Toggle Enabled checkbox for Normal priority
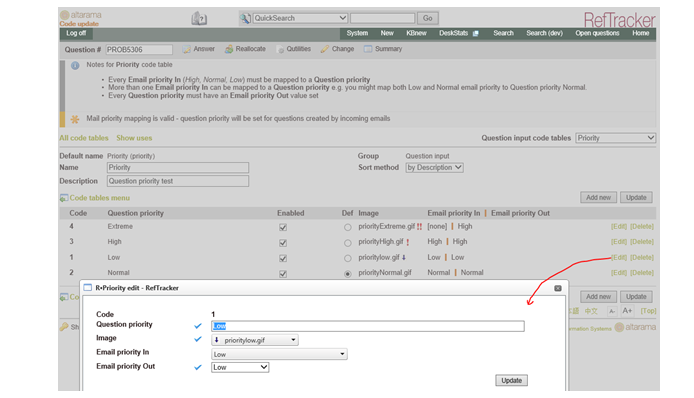The width and height of the screenshot is (694, 398). tap(283, 274)
